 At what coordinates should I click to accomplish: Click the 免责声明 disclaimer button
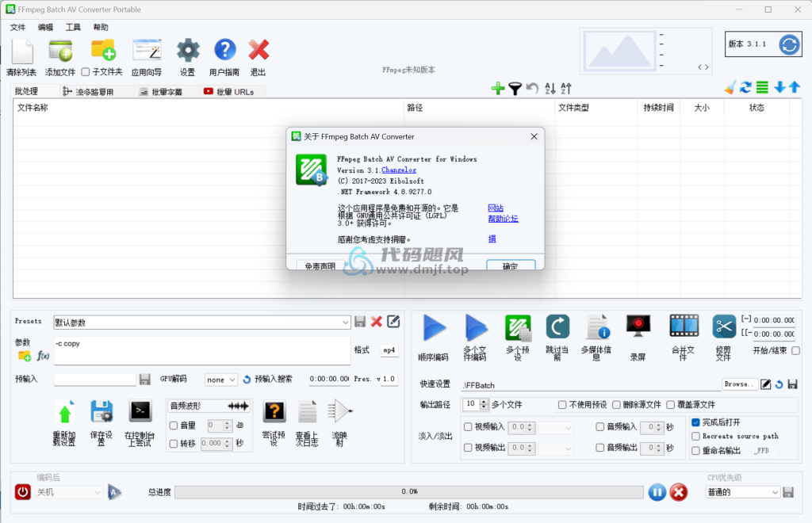(320, 265)
